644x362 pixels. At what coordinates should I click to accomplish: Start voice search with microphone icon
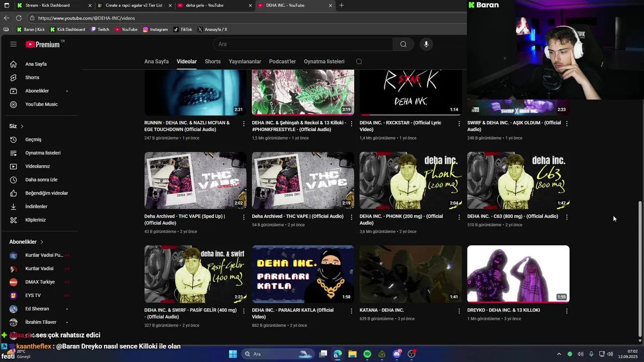(426, 44)
